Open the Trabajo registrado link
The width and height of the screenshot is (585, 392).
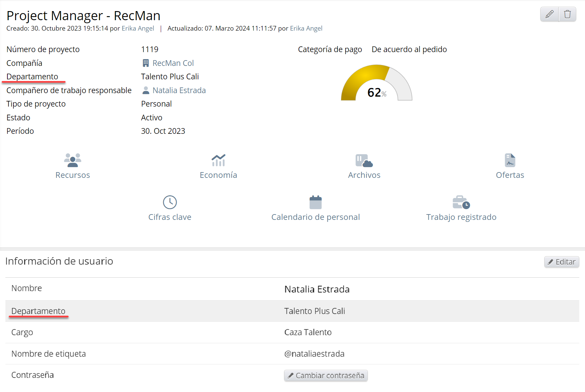point(461,217)
